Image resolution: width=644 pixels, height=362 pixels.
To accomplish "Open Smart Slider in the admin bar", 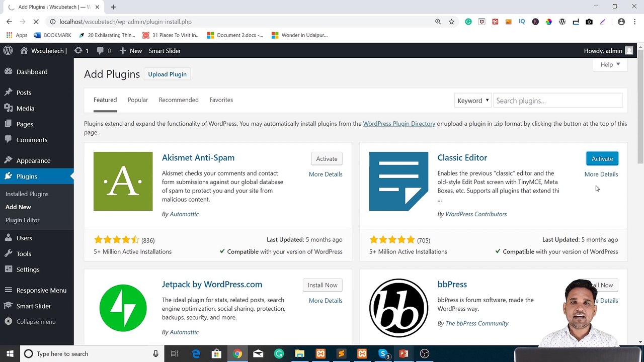I will click(x=165, y=51).
